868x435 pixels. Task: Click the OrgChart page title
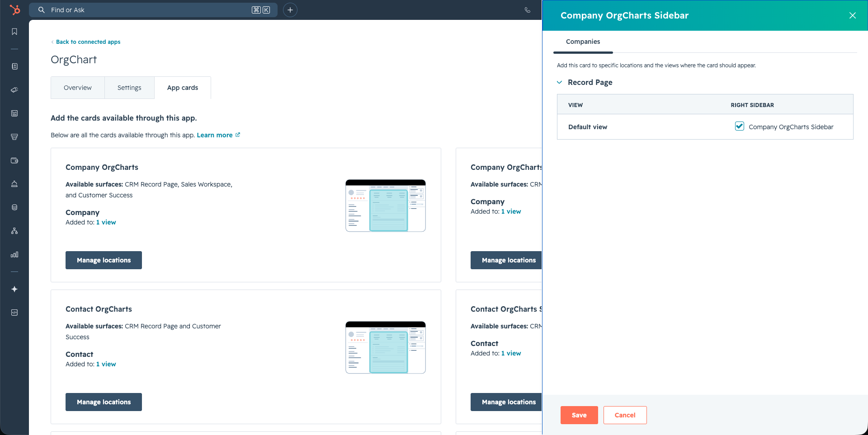[x=74, y=60]
